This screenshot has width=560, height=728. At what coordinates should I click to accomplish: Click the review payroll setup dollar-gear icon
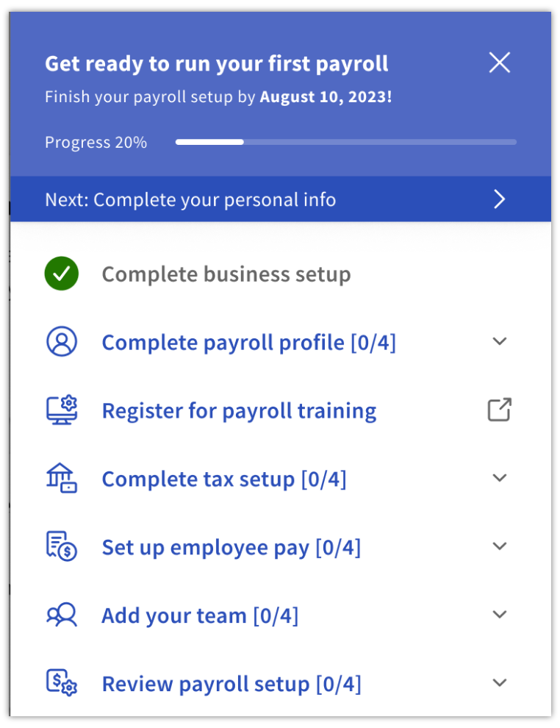coord(62,683)
